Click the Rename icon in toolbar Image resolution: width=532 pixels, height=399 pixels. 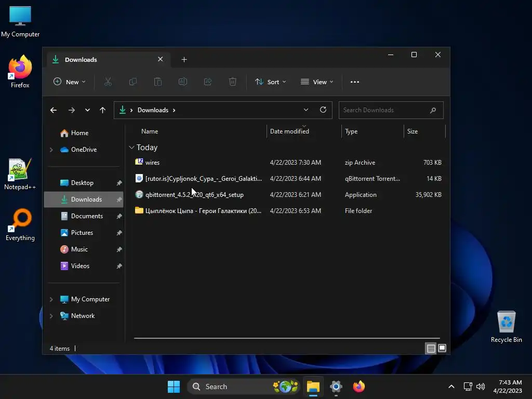(x=183, y=82)
